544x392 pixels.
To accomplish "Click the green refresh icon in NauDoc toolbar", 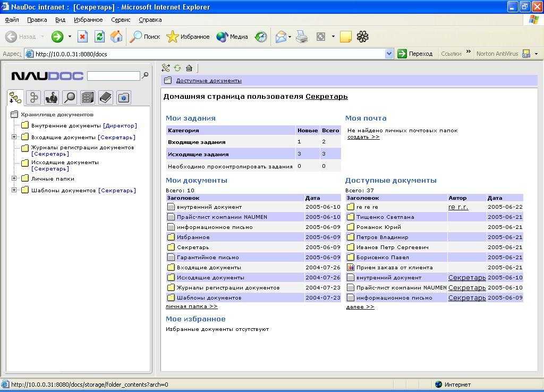I will (x=177, y=68).
